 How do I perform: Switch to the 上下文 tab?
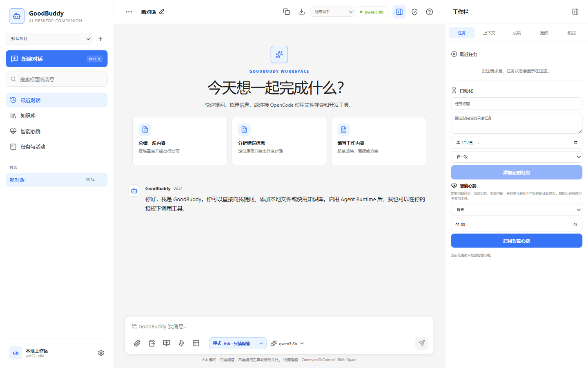point(489,33)
